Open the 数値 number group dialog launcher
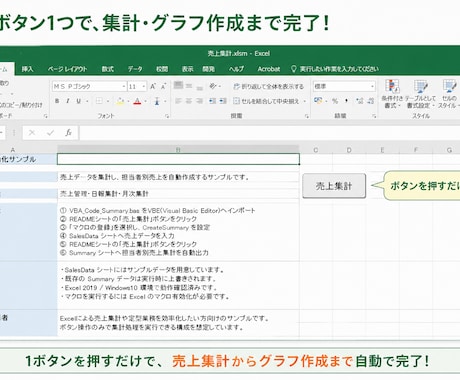The width and height of the screenshot is (460, 380). tap(374, 116)
